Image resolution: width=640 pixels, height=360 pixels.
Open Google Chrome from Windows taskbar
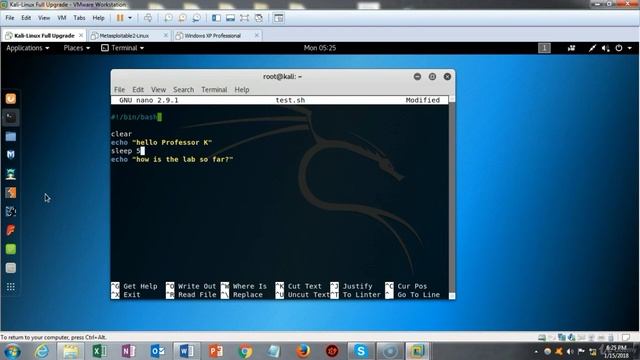point(245,351)
